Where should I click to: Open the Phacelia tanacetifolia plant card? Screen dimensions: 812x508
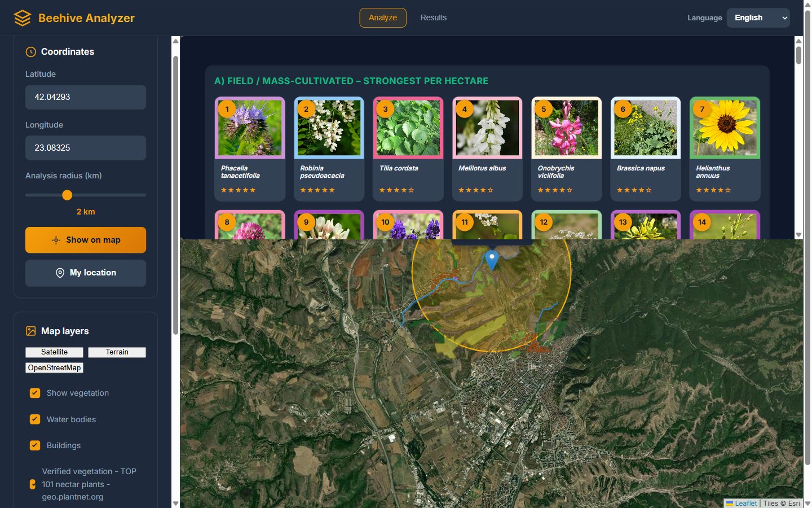click(x=250, y=149)
